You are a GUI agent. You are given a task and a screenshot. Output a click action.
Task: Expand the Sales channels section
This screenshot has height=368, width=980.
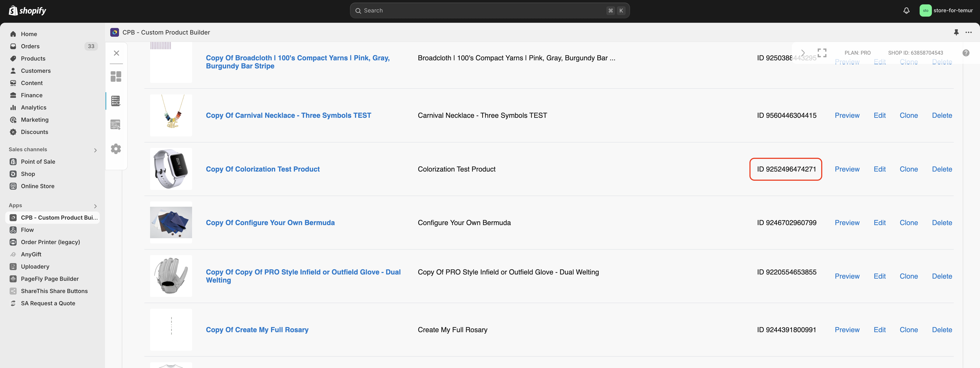point(95,150)
